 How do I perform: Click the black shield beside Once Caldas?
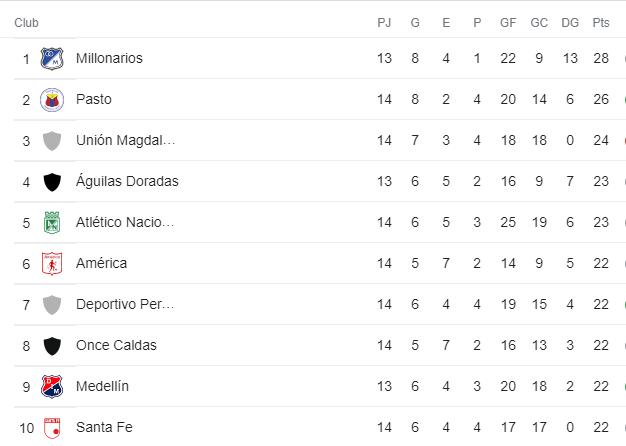click(52, 346)
